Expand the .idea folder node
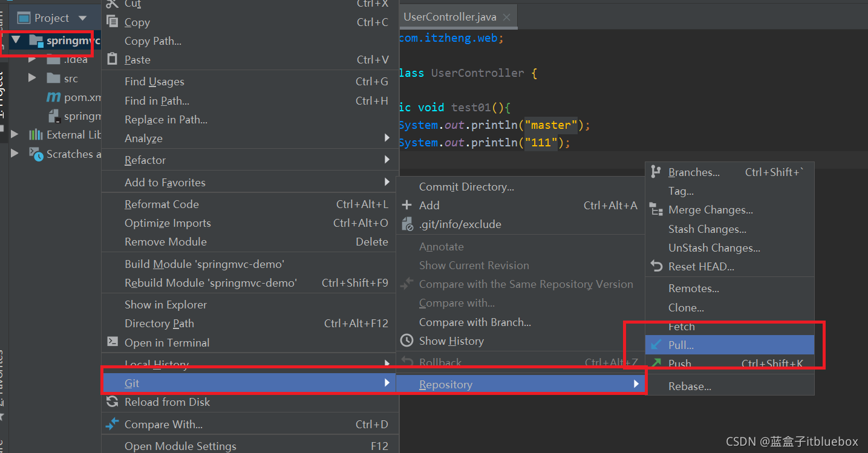This screenshot has width=868, height=453. [x=33, y=59]
